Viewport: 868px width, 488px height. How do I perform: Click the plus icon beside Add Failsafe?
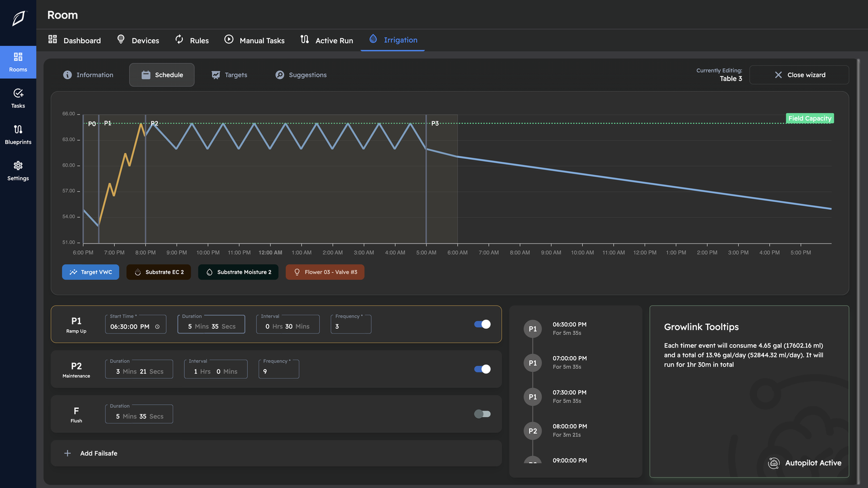(x=67, y=453)
